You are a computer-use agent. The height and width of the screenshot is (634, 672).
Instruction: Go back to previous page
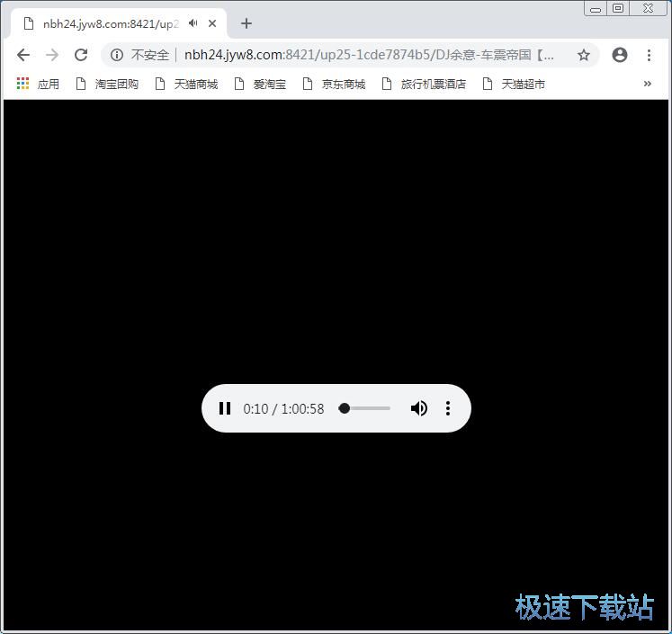[23, 55]
